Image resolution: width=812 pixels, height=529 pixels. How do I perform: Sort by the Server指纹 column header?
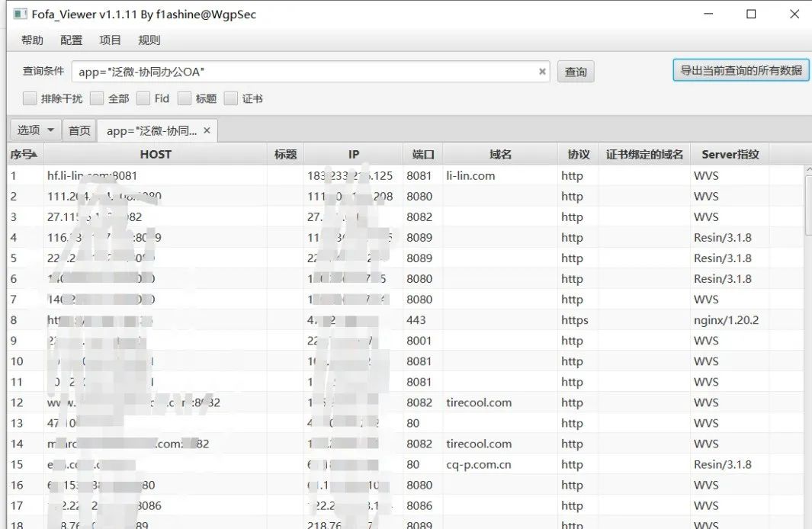(730, 154)
